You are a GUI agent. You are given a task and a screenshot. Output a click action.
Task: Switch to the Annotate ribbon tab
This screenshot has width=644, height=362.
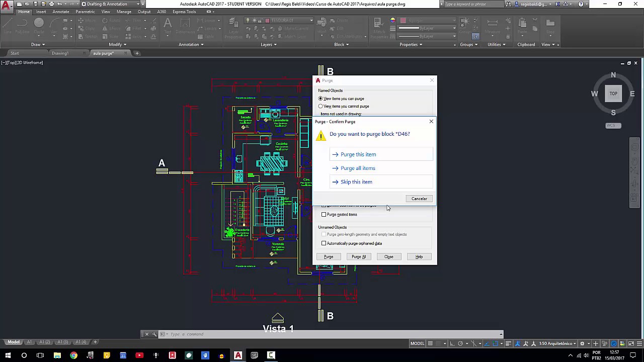(x=61, y=12)
